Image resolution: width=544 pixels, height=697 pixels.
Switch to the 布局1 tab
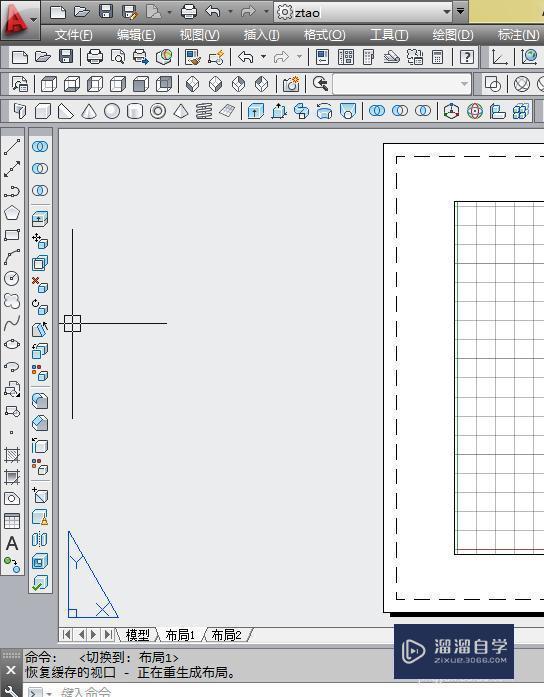click(180, 635)
